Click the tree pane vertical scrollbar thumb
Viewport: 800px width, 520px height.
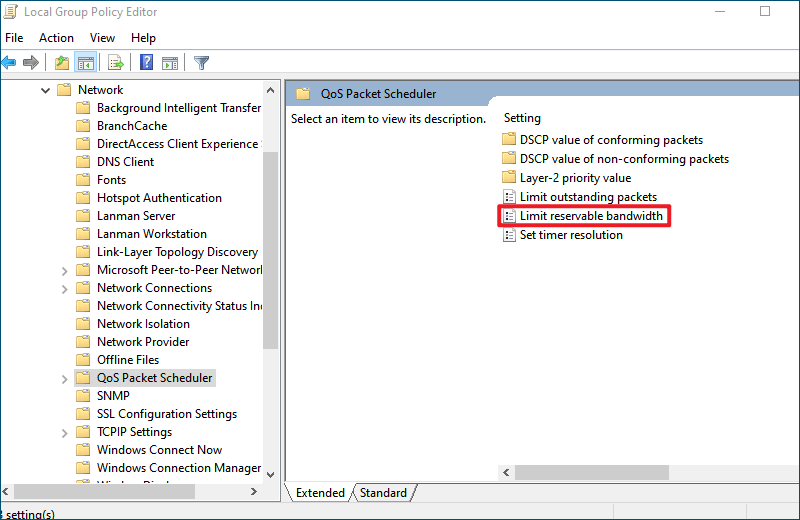point(270,250)
